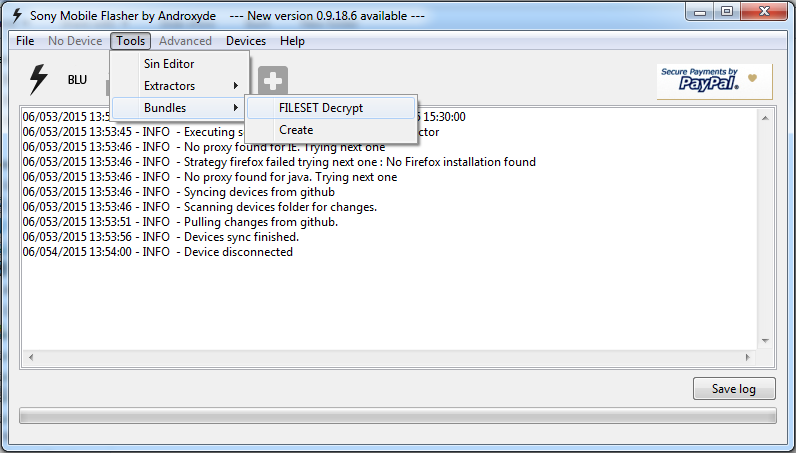Click the 'No Firefox installation found' log line
This screenshot has width=796, height=453.
point(279,162)
